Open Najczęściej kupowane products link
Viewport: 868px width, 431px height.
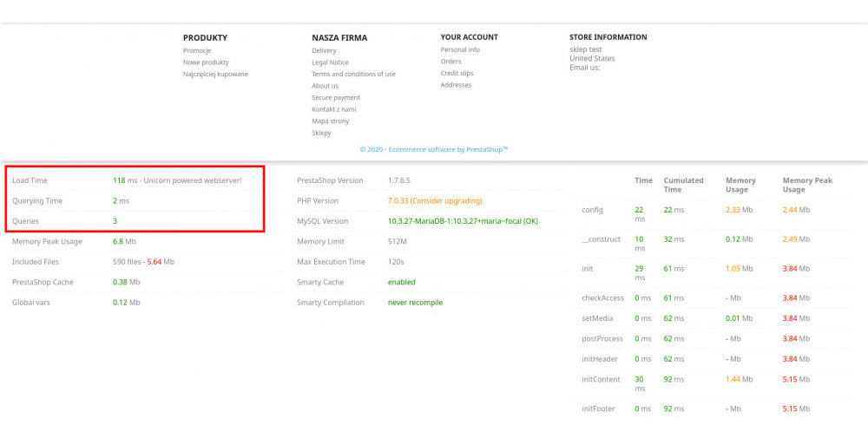216,74
